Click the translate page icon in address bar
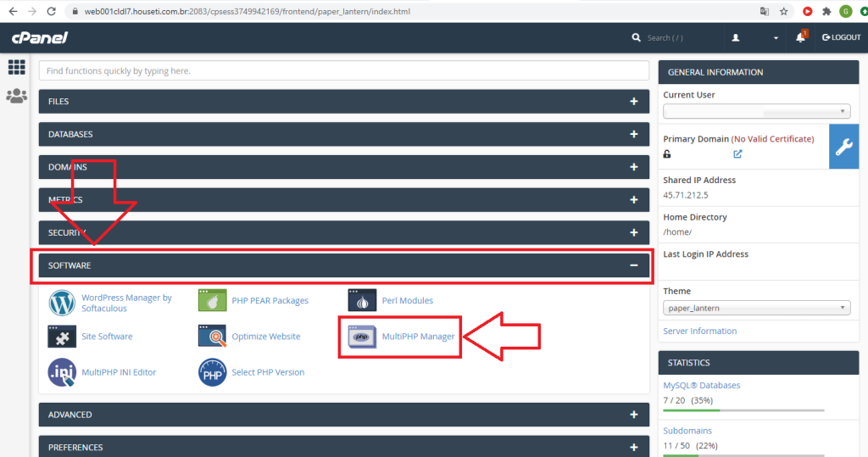This screenshot has width=868, height=457. [x=765, y=11]
